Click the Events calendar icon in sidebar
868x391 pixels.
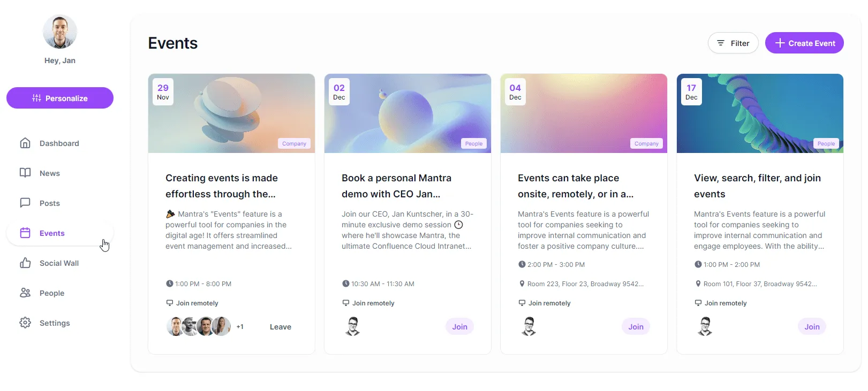pos(25,233)
